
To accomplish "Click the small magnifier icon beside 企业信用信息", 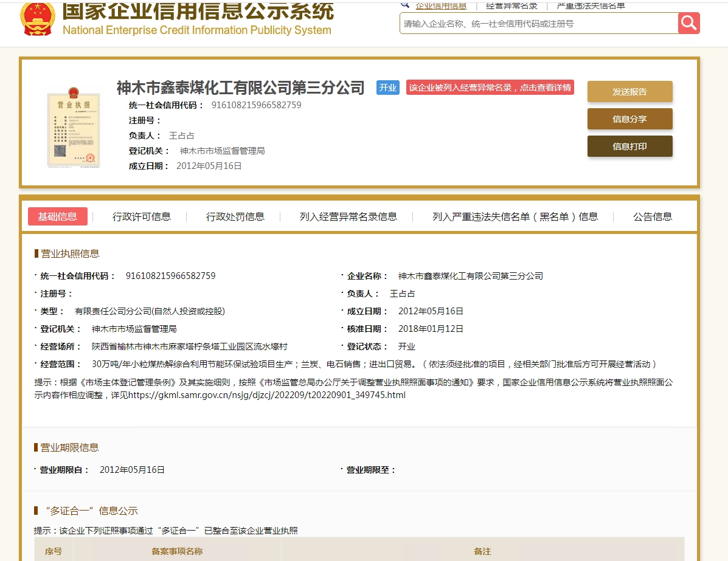I will pos(405,5).
